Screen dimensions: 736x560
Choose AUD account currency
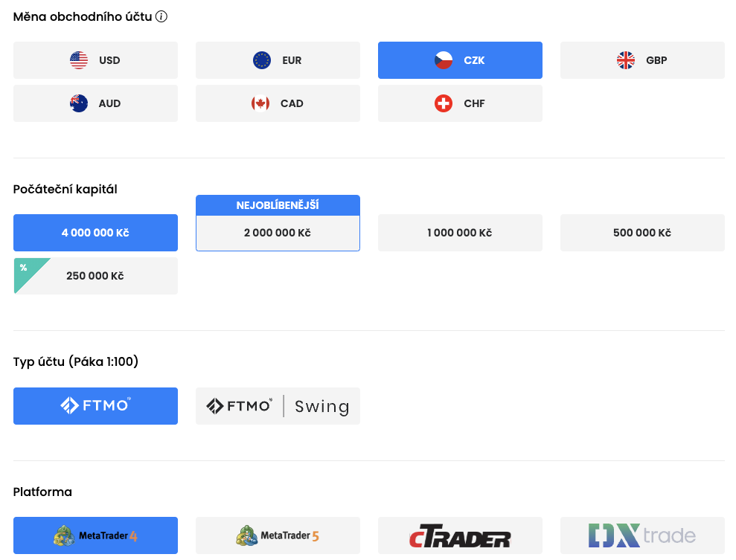(95, 103)
